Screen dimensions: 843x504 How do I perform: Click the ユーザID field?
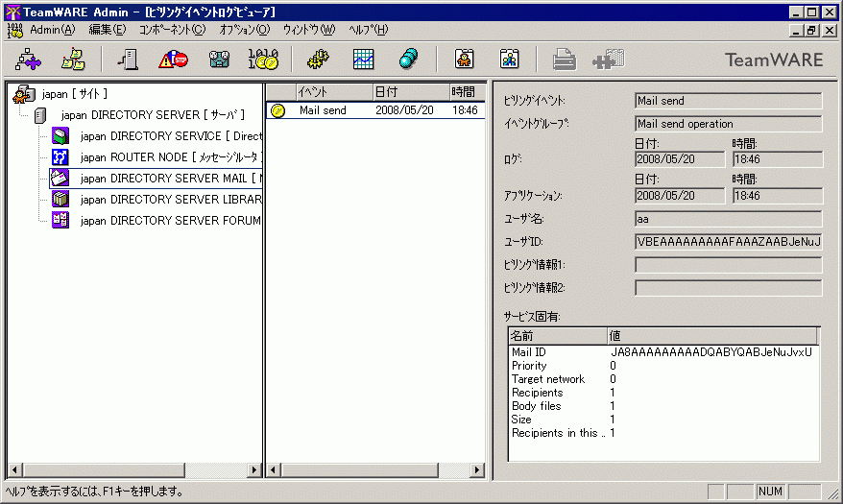coord(729,242)
